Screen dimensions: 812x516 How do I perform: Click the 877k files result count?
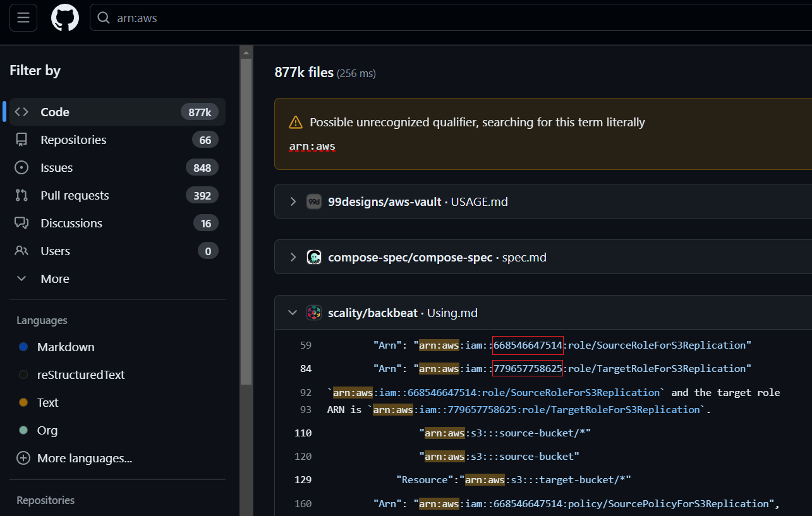(304, 73)
